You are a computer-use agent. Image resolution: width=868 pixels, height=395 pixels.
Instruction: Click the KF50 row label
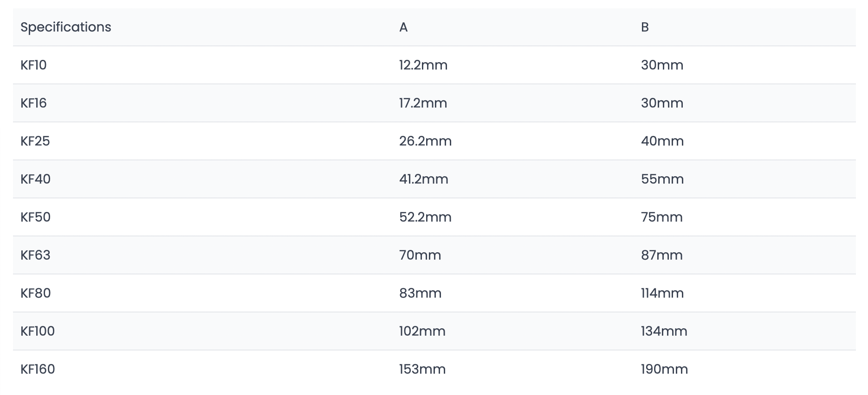pyautogui.click(x=35, y=217)
